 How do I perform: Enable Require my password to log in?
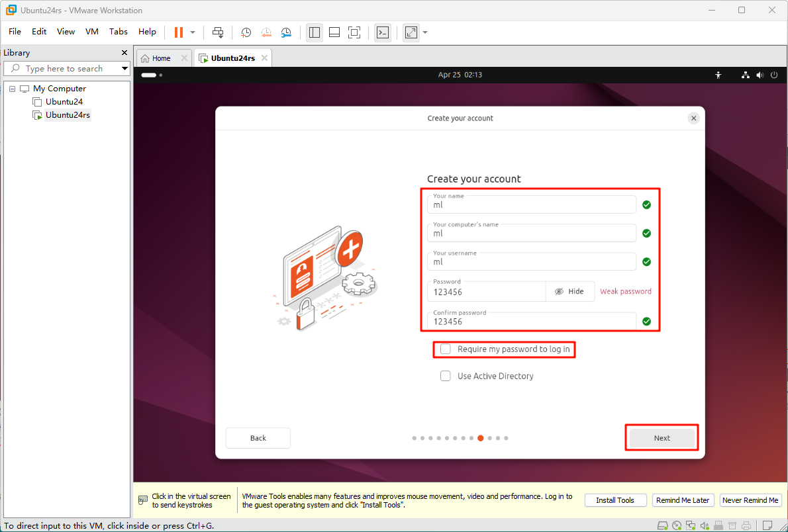point(445,349)
